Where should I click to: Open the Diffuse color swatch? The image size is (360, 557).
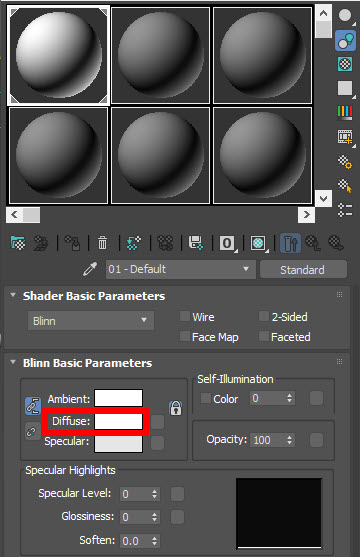click(118, 422)
